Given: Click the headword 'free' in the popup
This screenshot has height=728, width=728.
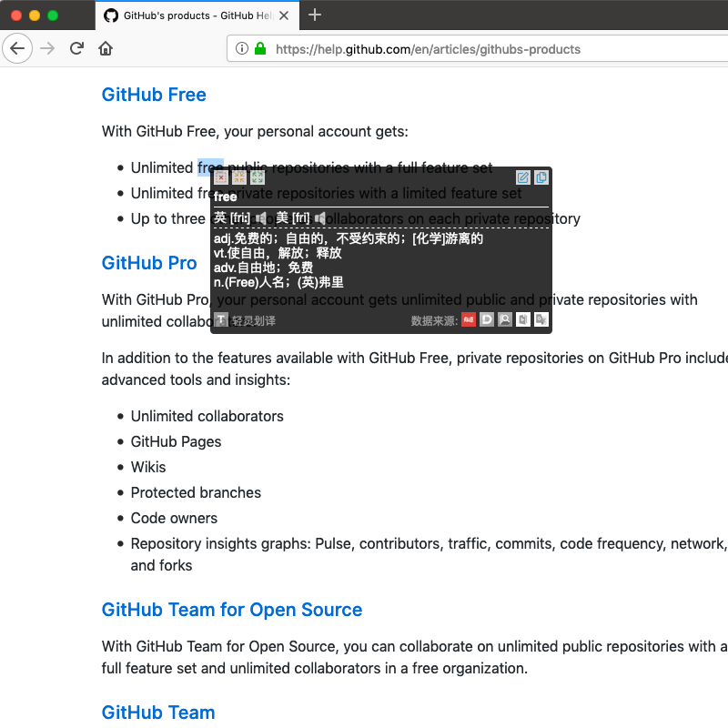Looking at the screenshot, I should (x=225, y=197).
